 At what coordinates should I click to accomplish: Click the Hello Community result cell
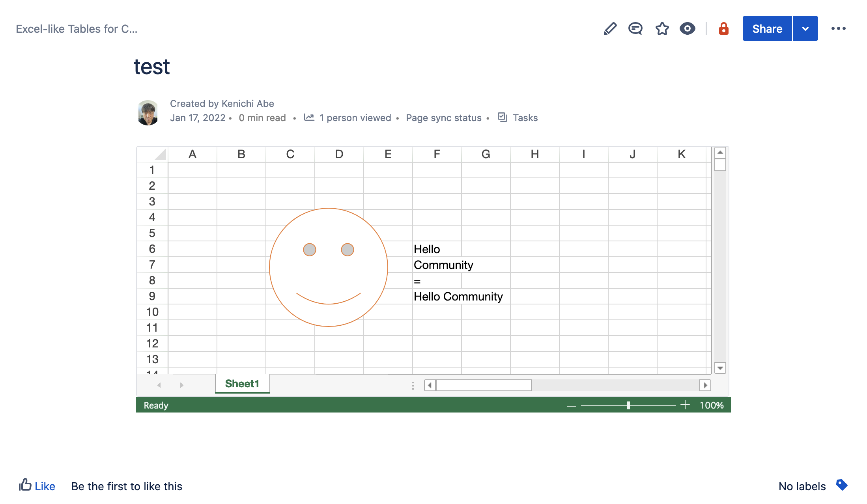(x=437, y=296)
